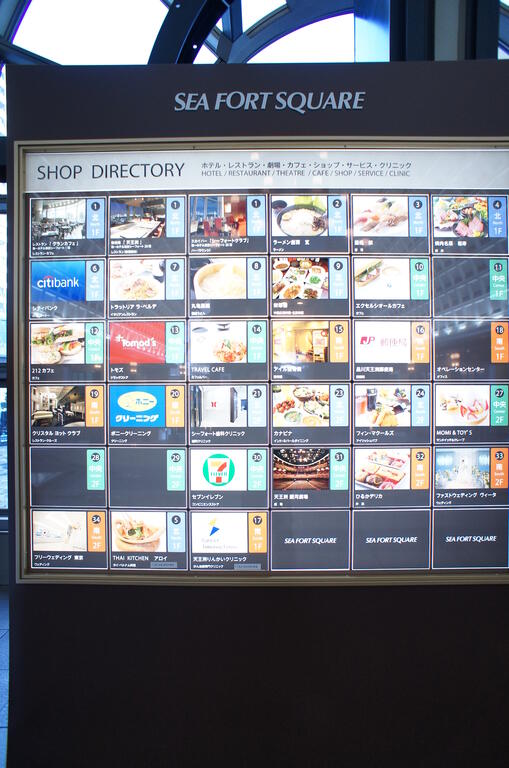
Task: Click the SHOP DIRECTORY heading
Action: point(110,171)
